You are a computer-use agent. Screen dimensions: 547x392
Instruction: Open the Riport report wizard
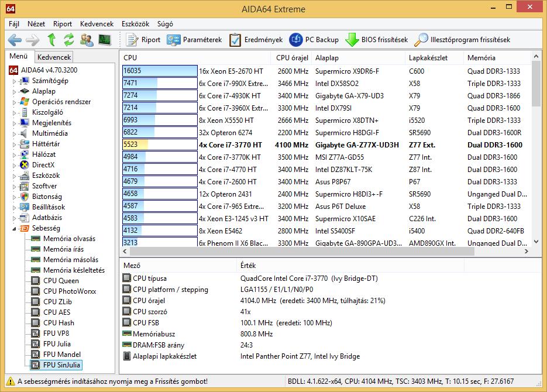coord(143,40)
